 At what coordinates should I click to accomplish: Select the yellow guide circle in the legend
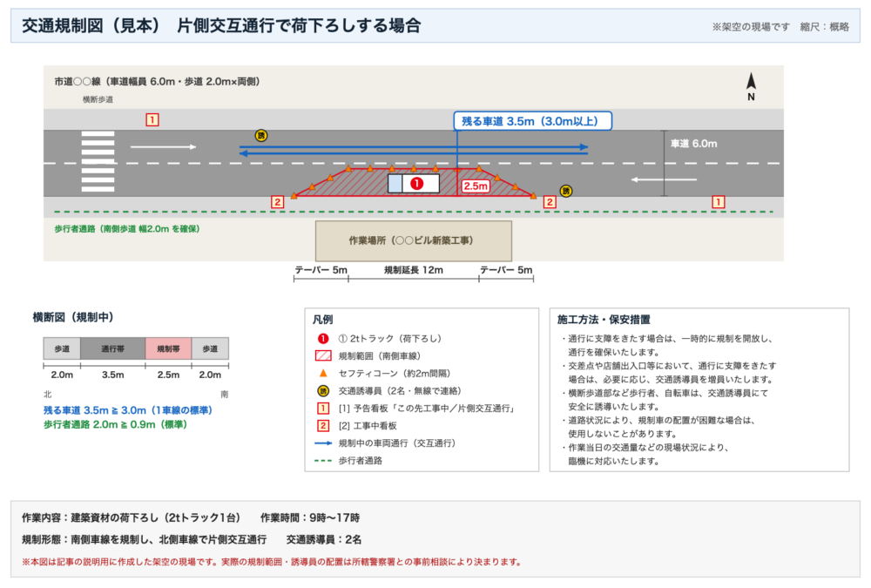coord(323,391)
